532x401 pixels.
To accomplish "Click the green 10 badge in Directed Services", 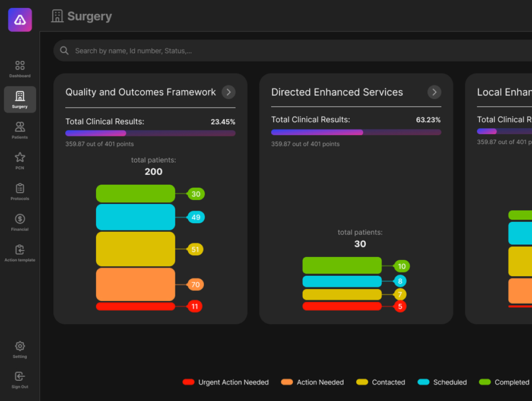I will click(402, 266).
